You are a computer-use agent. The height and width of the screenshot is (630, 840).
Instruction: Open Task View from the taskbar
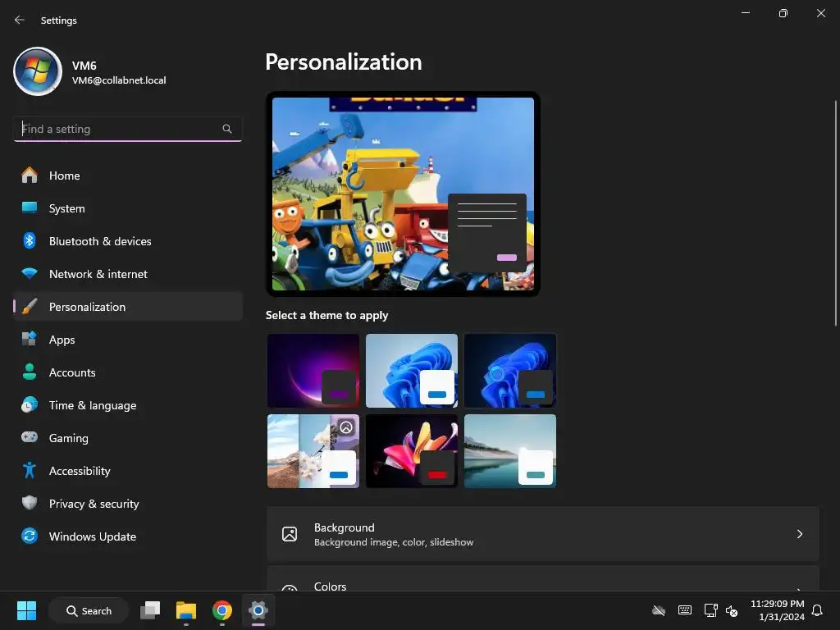[x=150, y=610]
